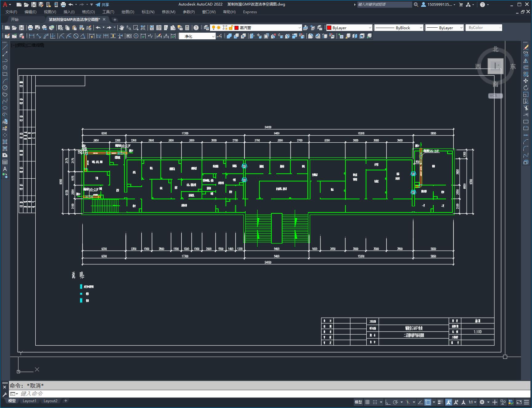Select the Rectangle draw tool
The width and height of the screenshot is (532, 408).
pos(5,74)
